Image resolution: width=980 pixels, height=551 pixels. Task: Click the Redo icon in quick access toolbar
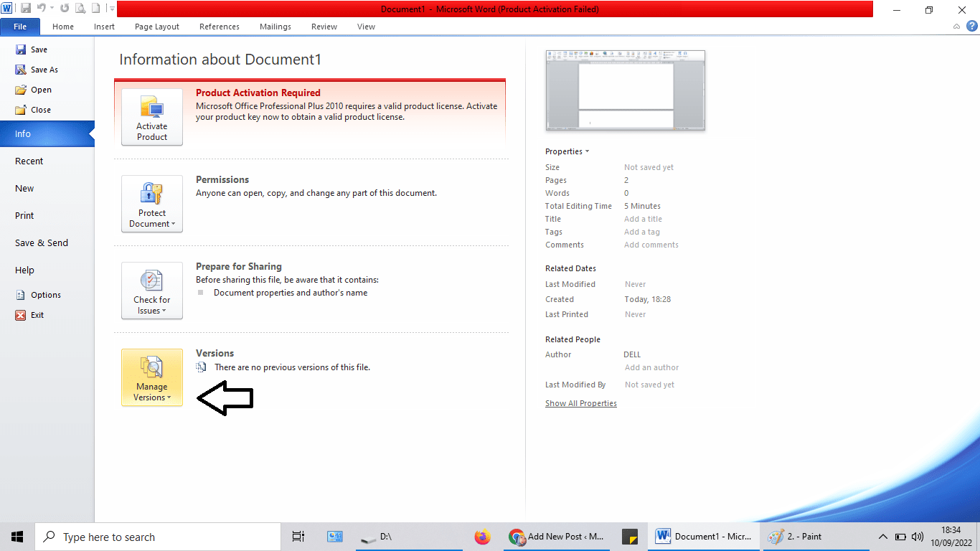(x=65, y=9)
